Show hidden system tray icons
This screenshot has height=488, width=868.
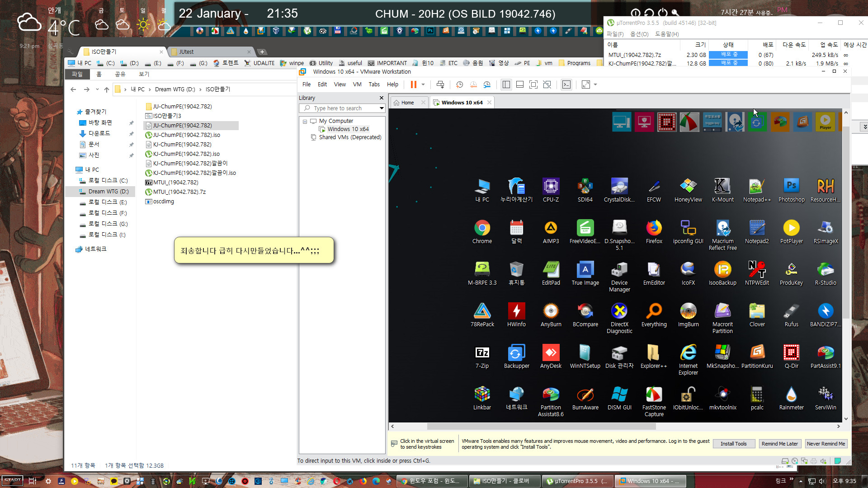pos(801,481)
